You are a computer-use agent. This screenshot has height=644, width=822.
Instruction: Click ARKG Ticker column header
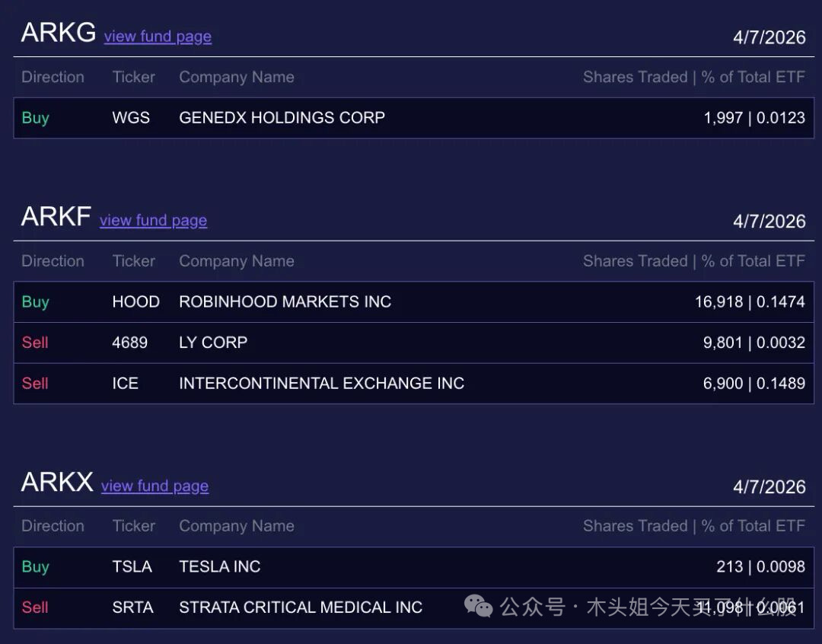point(134,77)
